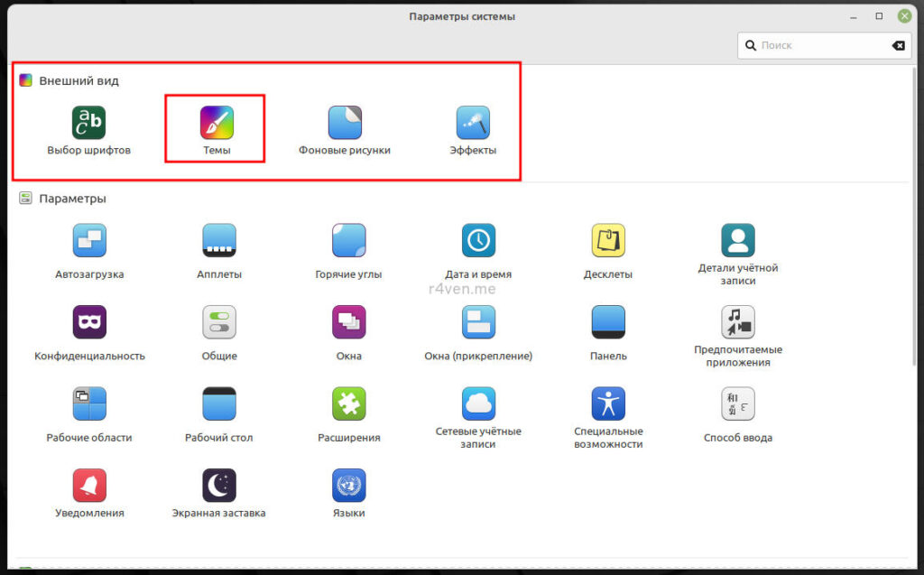Open Автозагрузка startup applications

click(89, 241)
